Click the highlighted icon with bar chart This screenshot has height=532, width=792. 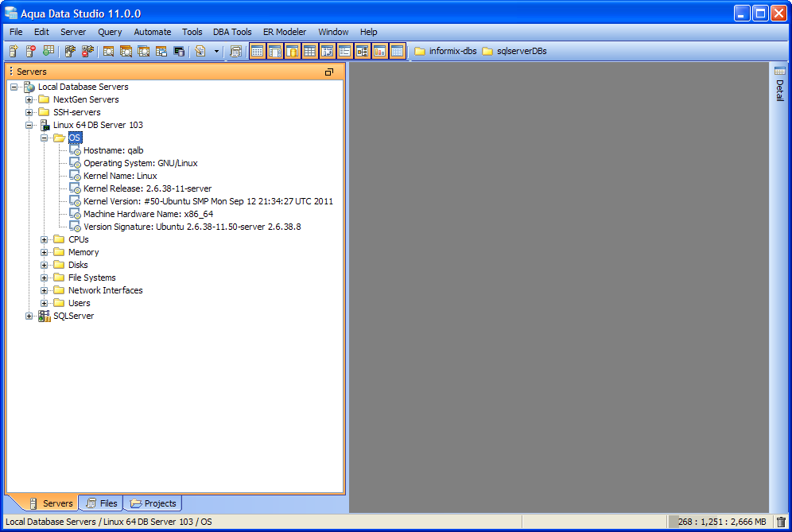(x=380, y=51)
